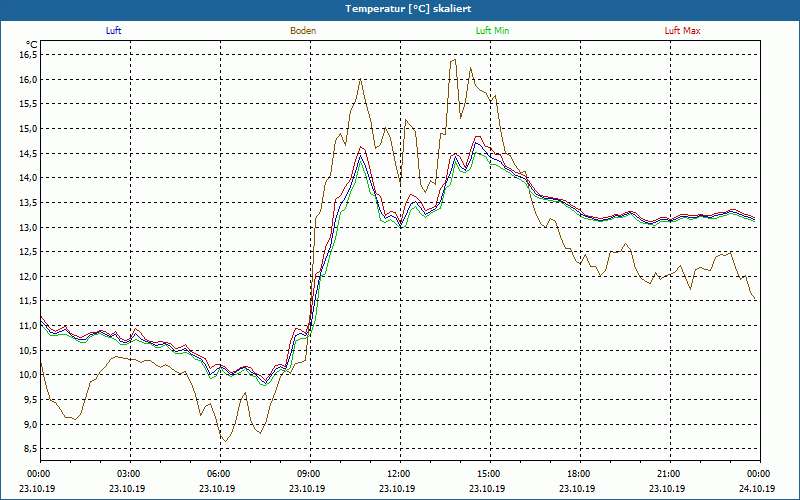Screen dimensions: 800x500
Task: Click the 10,5 y-axis value
Action: click(29, 351)
